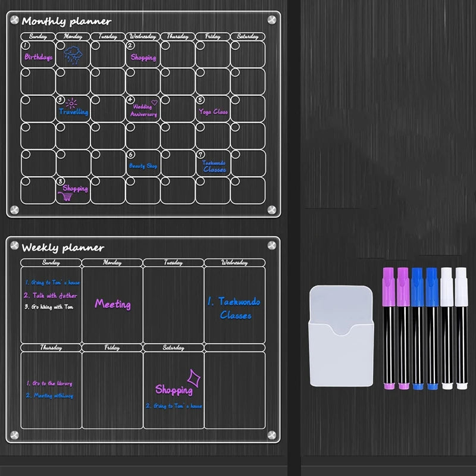Click the heart next to Wedding Anniversary
The height and width of the screenshot is (476, 476).
coord(154,102)
